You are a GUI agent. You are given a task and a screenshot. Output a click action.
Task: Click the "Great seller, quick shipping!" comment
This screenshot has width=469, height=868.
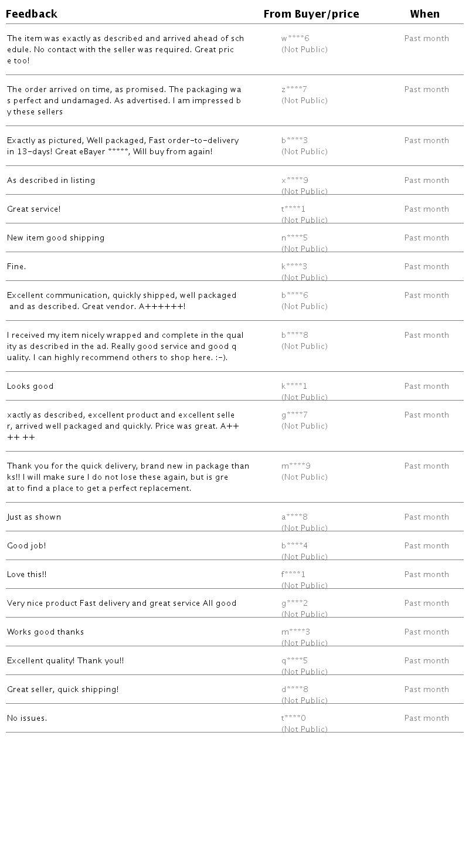(63, 690)
